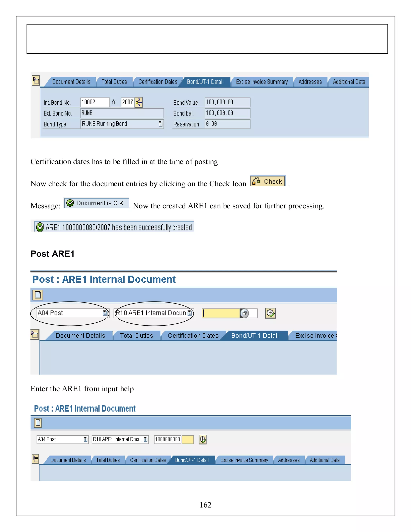The width and height of the screenshot is (411, 532).
Task: Click bond search icon next to year 2007
Action: pyautogui.click(x=138, y=102)
